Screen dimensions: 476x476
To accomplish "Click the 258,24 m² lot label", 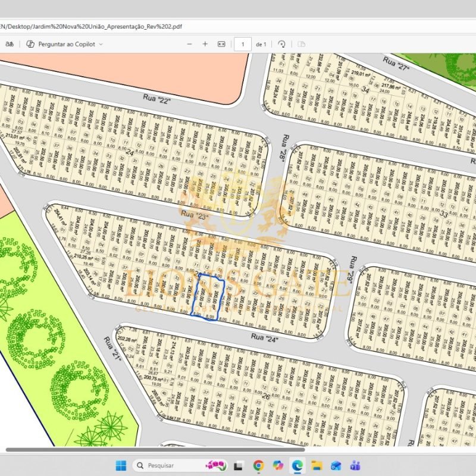I will 276,95.
